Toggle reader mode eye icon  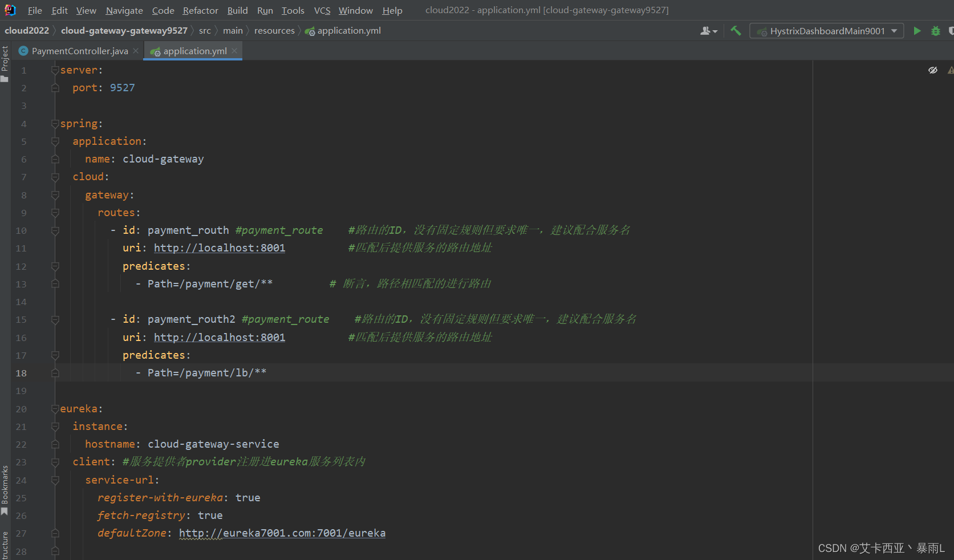pos(933,70)
